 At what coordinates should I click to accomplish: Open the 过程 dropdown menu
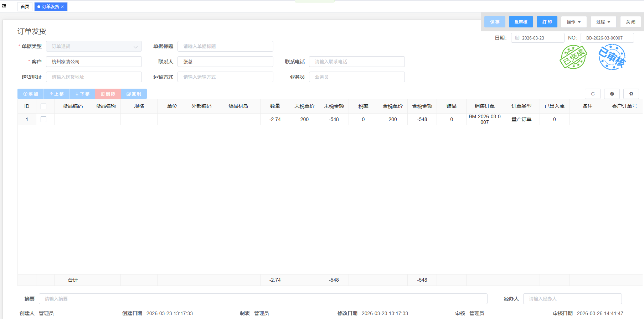(x=603, y=22)
